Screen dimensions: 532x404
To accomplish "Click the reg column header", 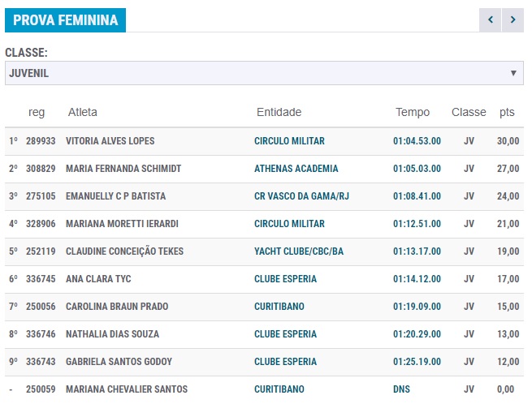I will pos(37,112).
